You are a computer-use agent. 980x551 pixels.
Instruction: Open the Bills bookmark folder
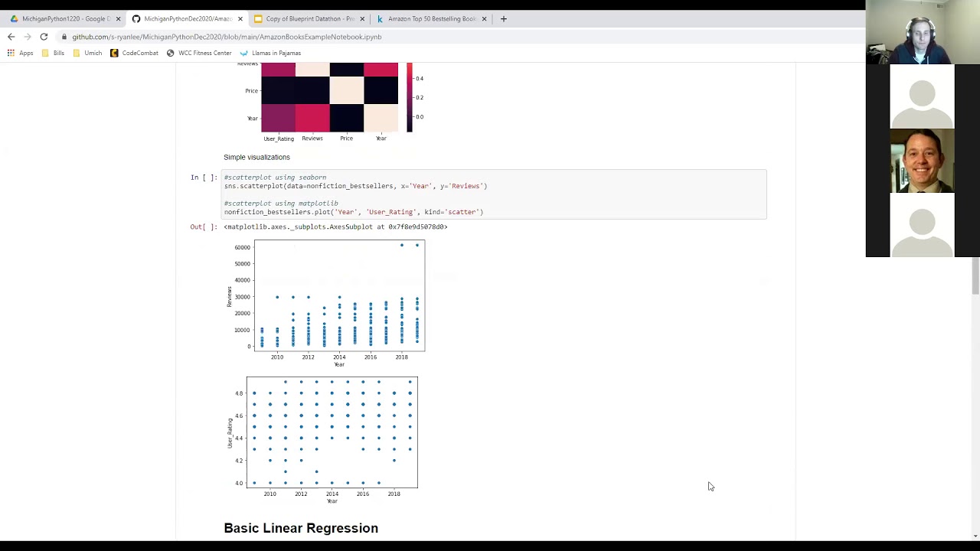tap(53, 53)
